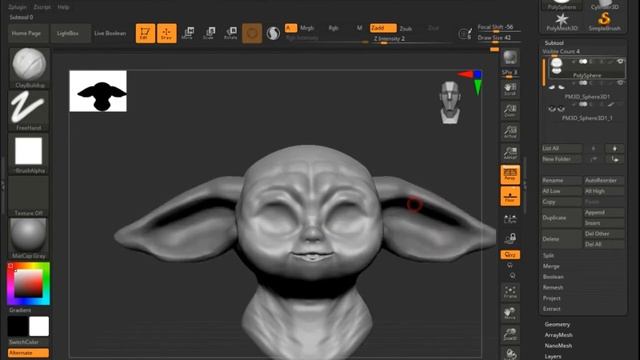
Task: Open the BrushAlpha selector
Action: (28, 153)
